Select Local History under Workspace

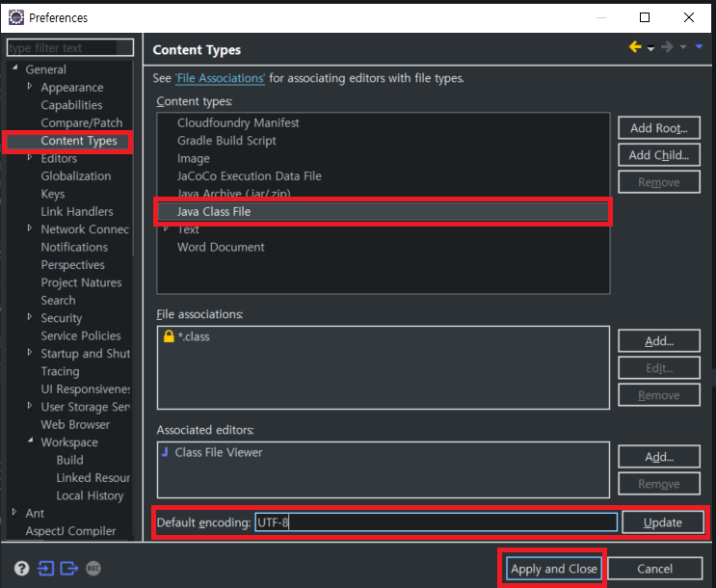[90, 495]
